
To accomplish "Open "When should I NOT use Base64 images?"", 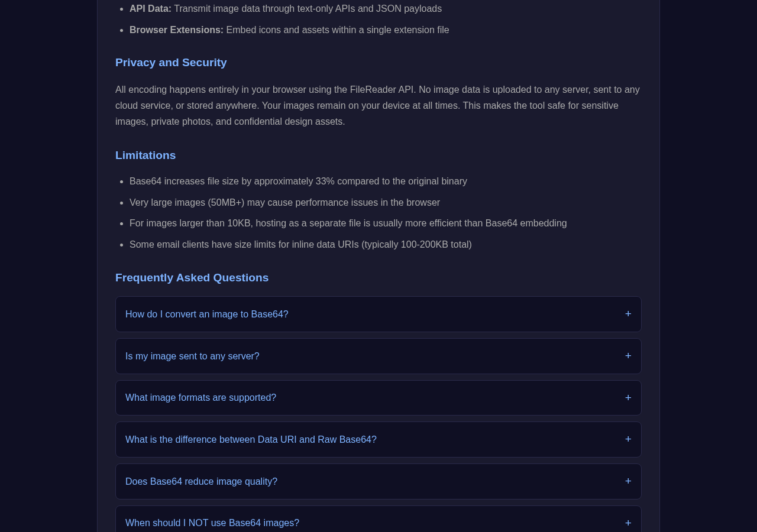I will (x=378, y=520).
